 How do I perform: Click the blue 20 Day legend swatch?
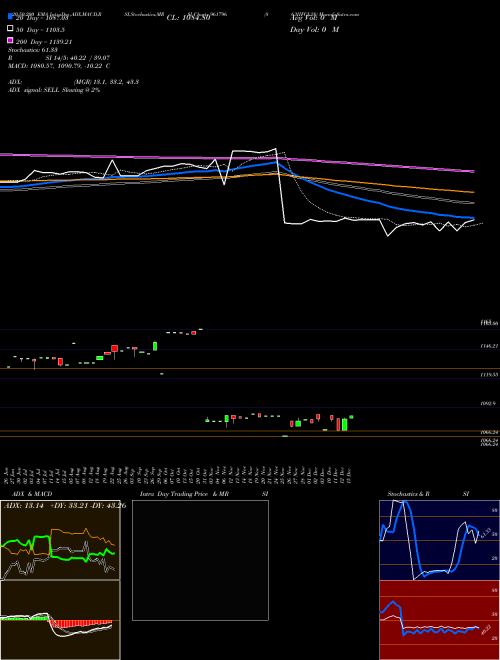point(10,16)
